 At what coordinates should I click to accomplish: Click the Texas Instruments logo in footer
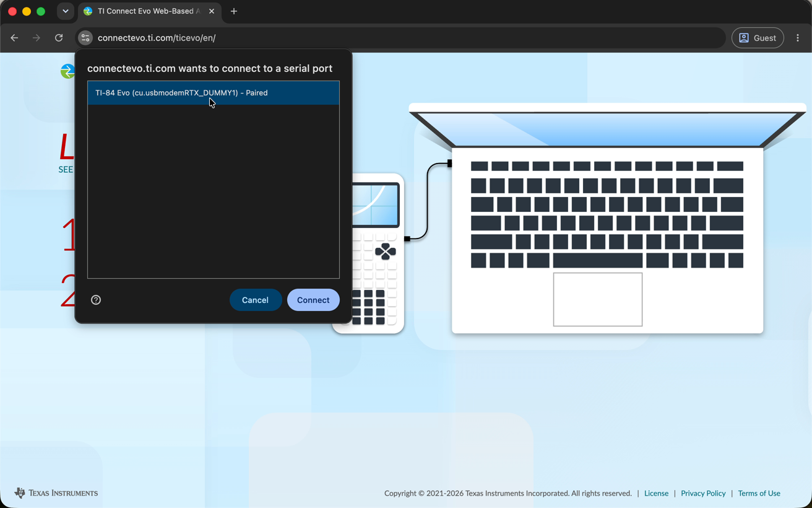tap(56, 493)
